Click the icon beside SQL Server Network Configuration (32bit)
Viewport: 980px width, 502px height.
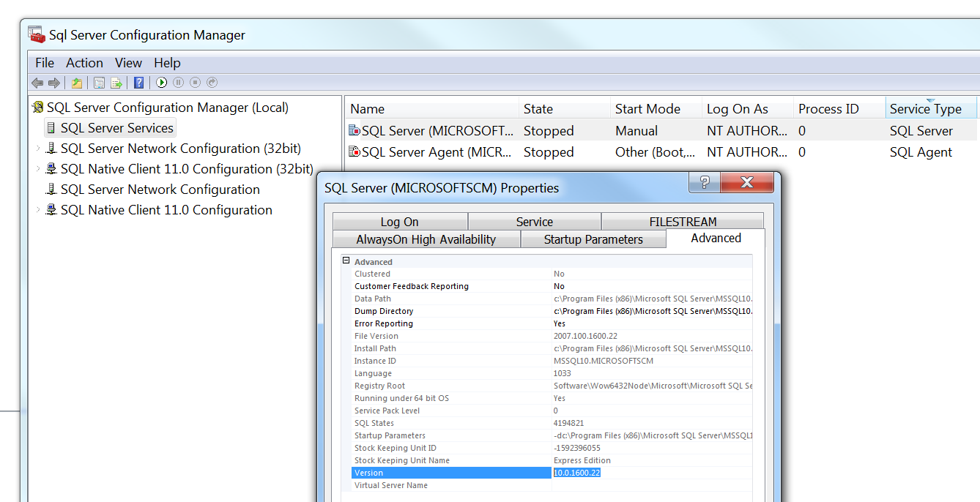51,149
